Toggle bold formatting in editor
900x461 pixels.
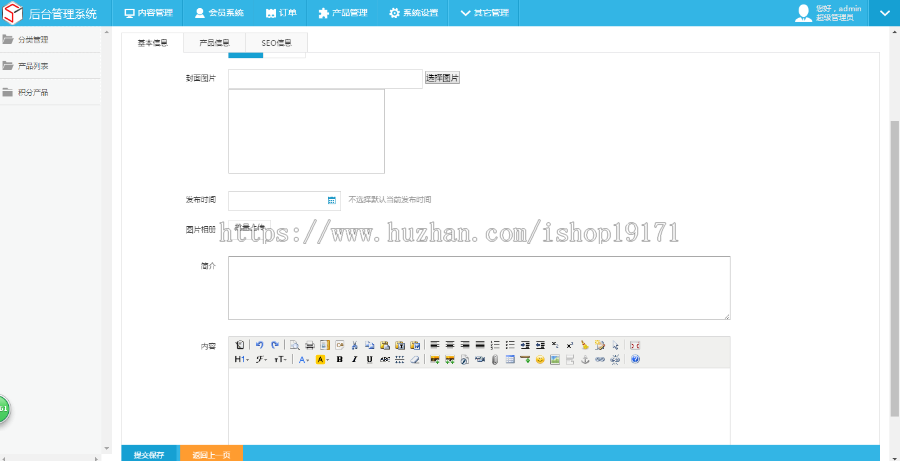(x=339, y=359)
